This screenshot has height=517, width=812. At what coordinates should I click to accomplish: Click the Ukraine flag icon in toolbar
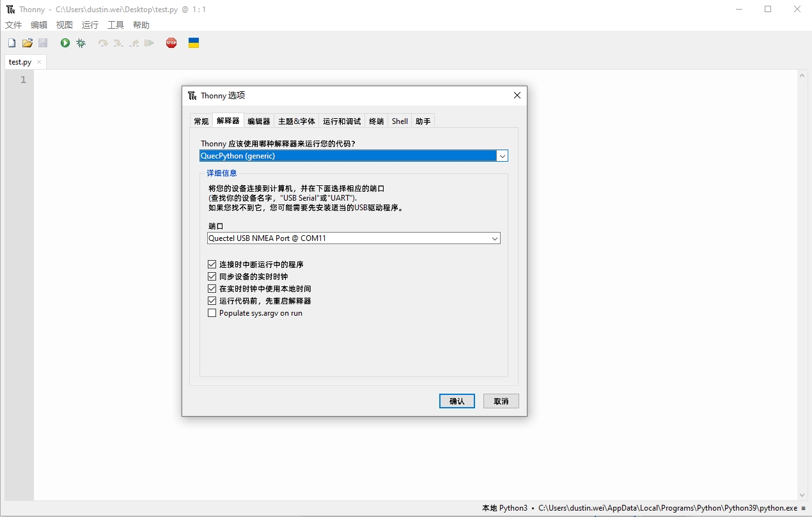(x=194, y=43)
